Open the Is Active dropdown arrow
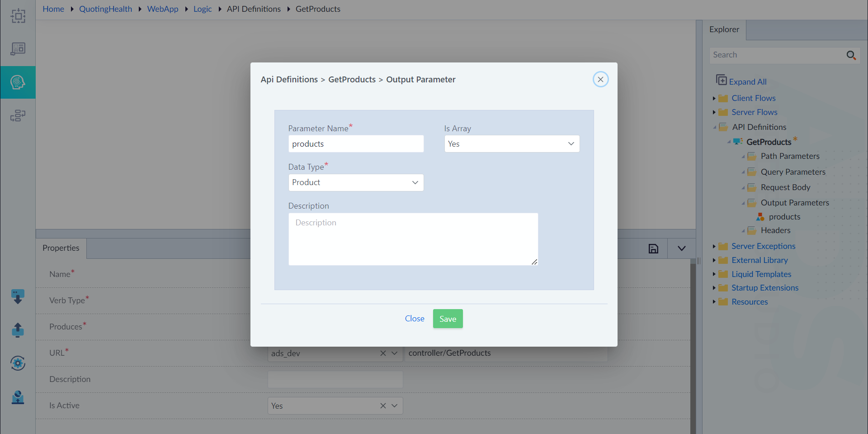This screenshot has height=434, width=868. (394, 406)
